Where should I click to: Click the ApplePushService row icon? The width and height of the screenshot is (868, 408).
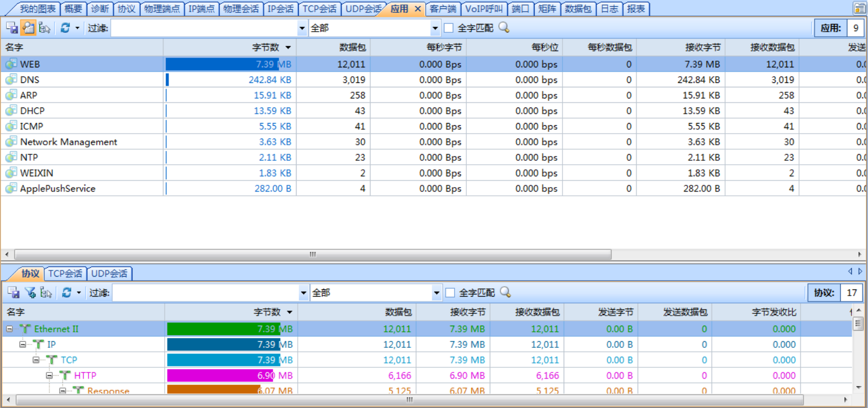[11, 189]
